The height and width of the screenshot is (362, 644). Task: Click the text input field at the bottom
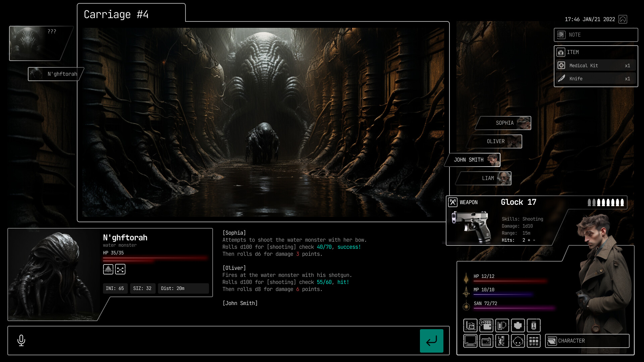218,341
